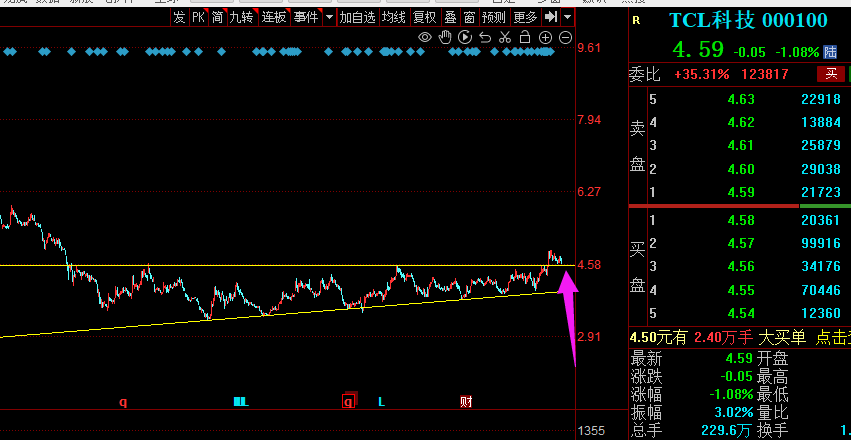The width and height of the screenshot is (851, 440).
Task: Click the 大买单 ticker message
Action: (782, 338)
